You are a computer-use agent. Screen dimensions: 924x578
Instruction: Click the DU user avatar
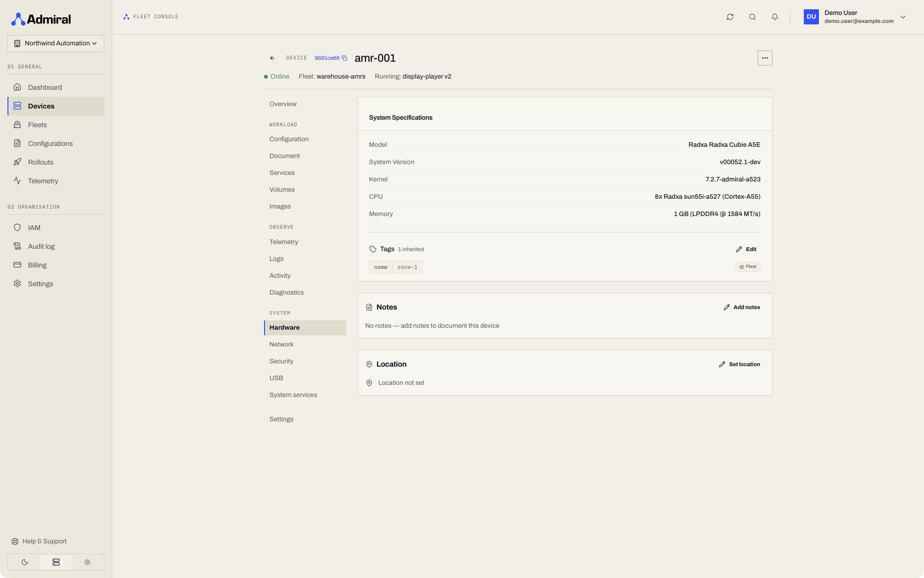(x=811, y=17)
